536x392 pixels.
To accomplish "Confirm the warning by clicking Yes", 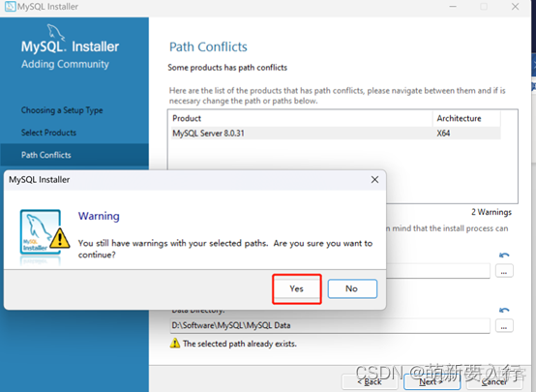I will (296, 288).
